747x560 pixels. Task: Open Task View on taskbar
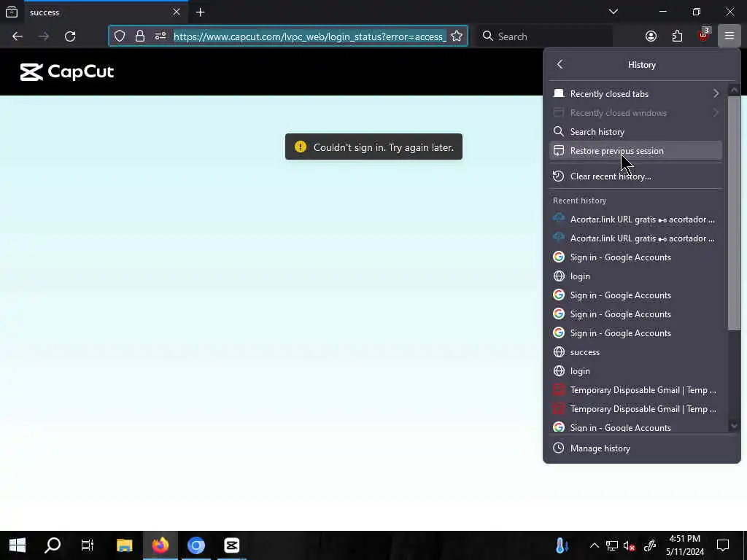click(88, 545)
